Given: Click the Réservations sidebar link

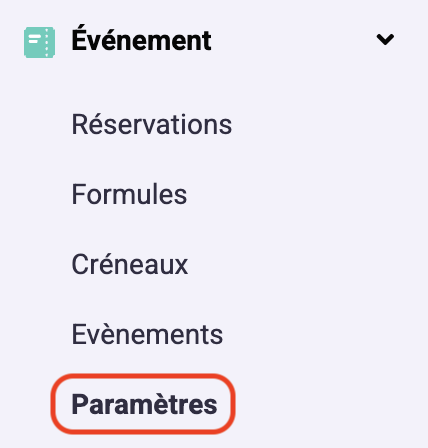Looking at the screenshot, I should coord(152,124).
